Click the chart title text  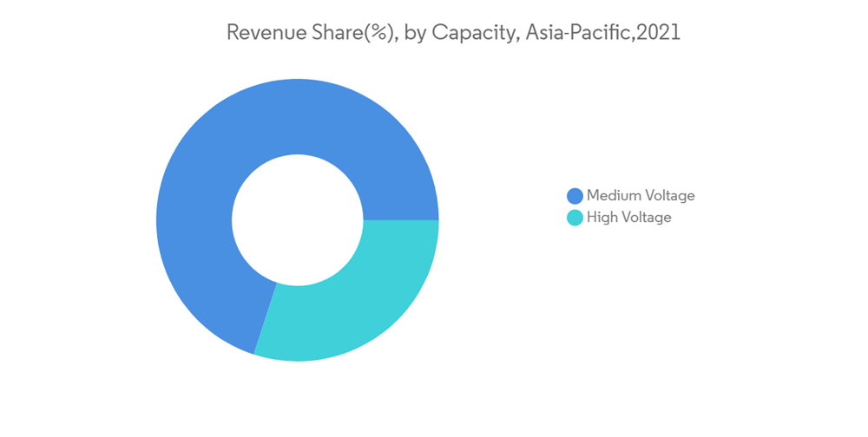pos(453,33)
